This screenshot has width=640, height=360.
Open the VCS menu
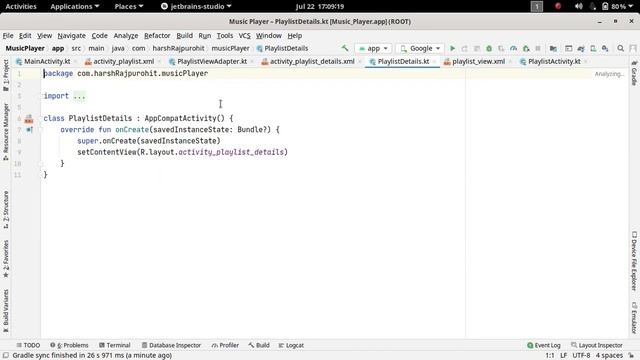244,36
